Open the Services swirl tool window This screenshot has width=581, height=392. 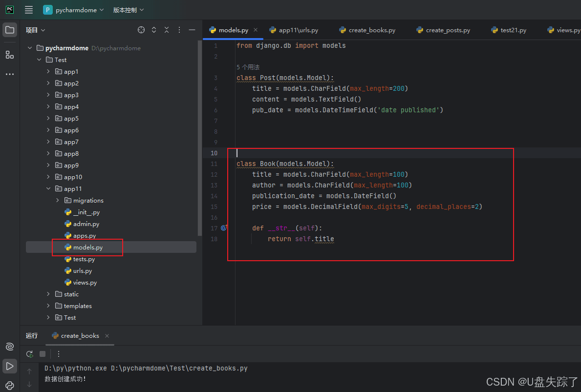pyautogui.click(x=10, y=347)
